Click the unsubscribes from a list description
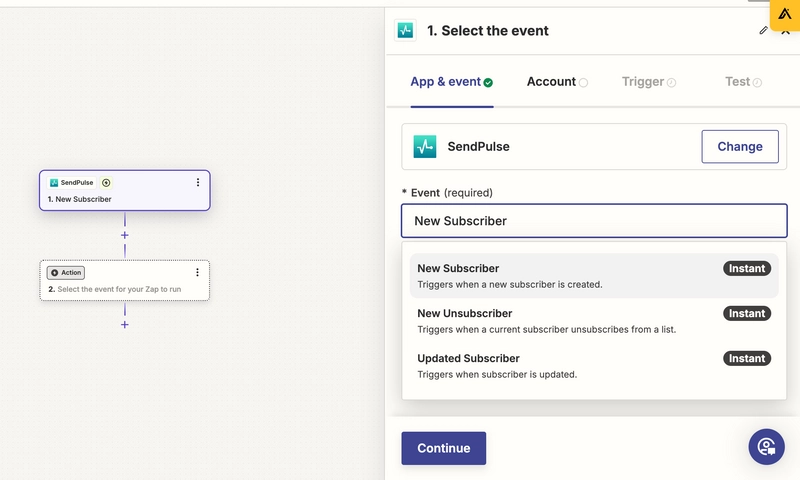Image resolution: width=800 pixels, height=480 pixels. (546, 330)
